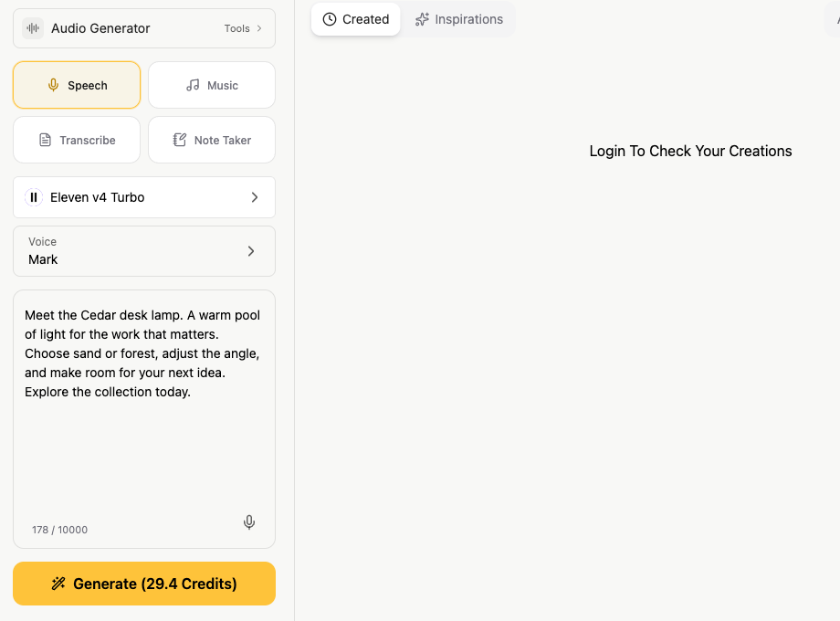Click the Tools label in header
840x621 pixels.
coord(236,28)
